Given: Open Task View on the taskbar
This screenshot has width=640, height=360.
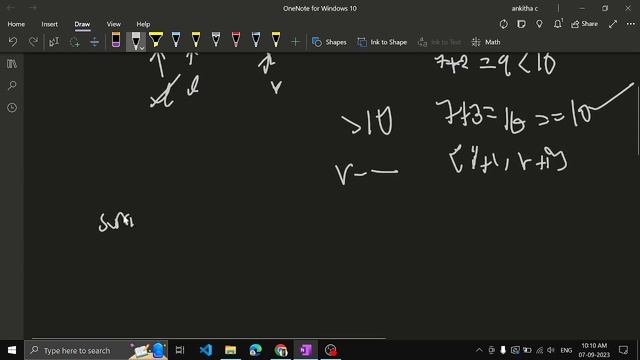Looking at the screenshot, I should click(x=180, y=350).
